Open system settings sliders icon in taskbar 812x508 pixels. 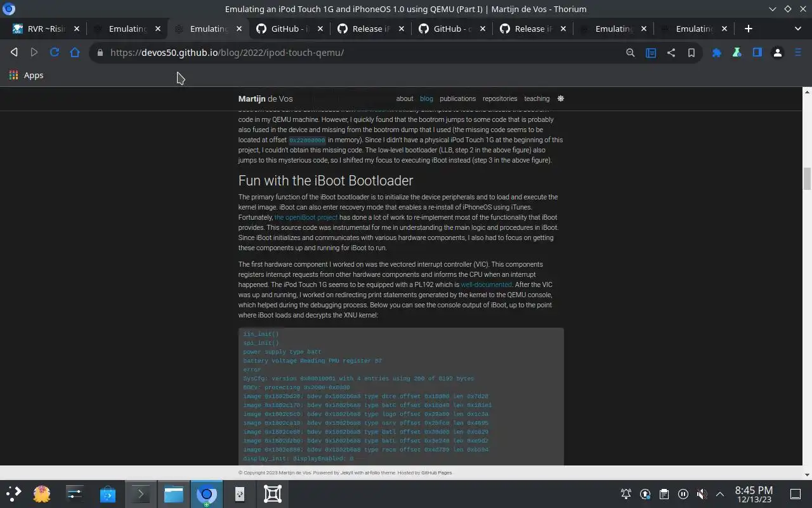coord(75,493)
